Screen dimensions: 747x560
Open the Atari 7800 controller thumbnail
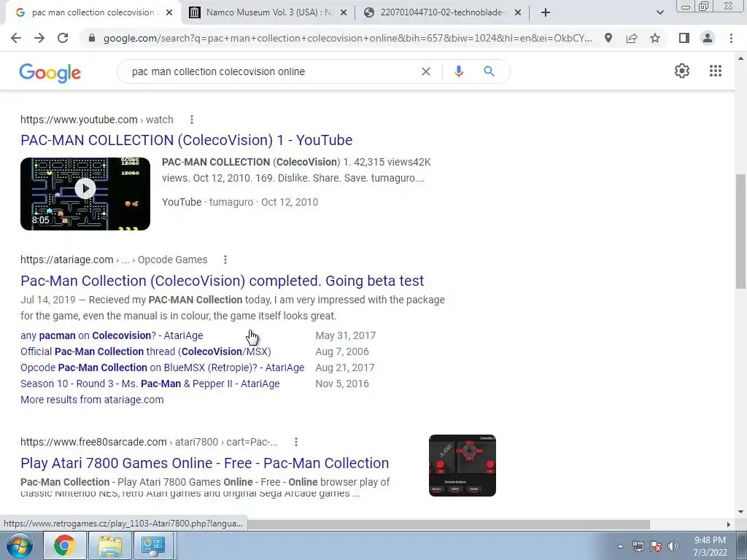(462, 465)
